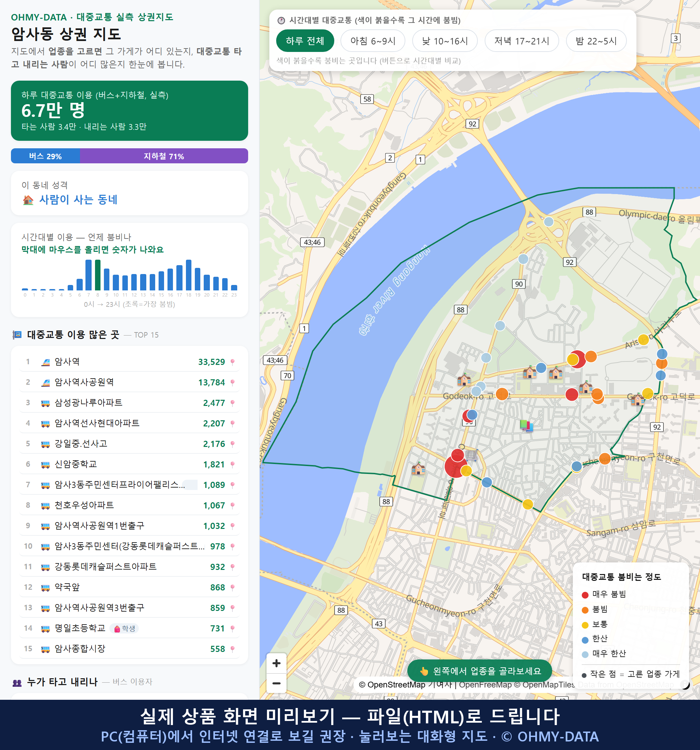700x750 pixels.
Task: Click the pin icon on 삼성광나루아파트 row
Action: click(x=232, y=403)
